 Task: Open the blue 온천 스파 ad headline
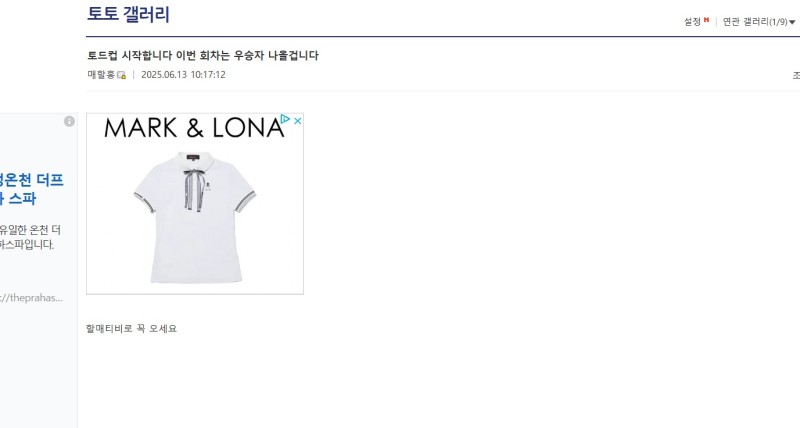point(32,189)
